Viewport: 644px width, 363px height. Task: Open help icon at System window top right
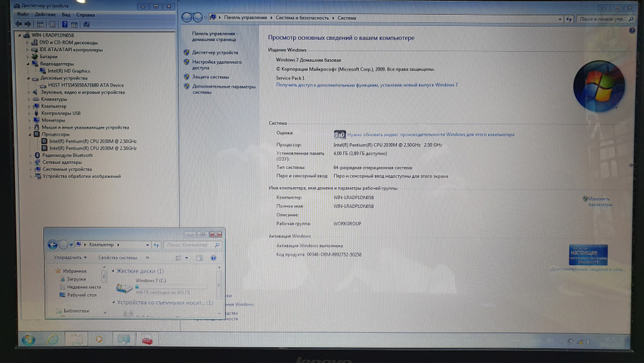click(x=632, y=30)
